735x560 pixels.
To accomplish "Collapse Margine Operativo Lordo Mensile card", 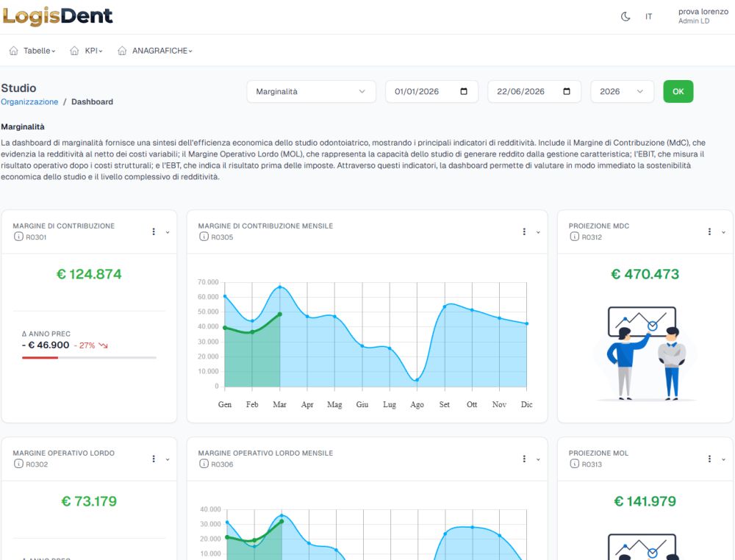I will click(538, 459).
